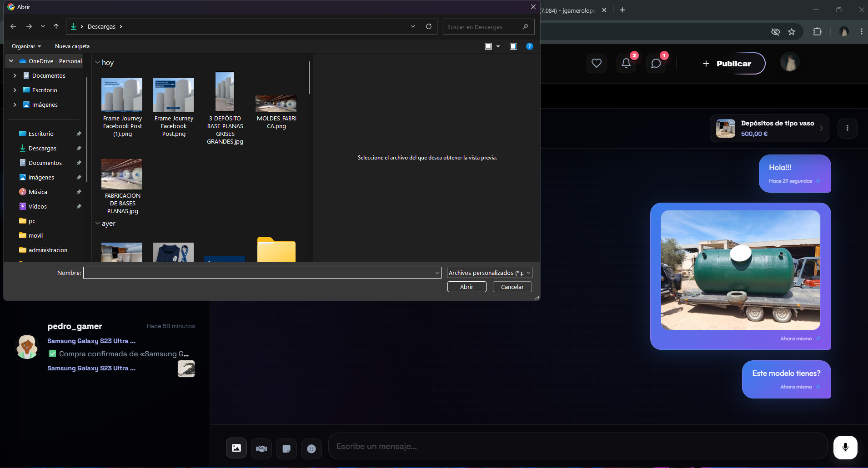Click the Nombre filename input field
The image size is (868, 468).
[x=262, y=273]
